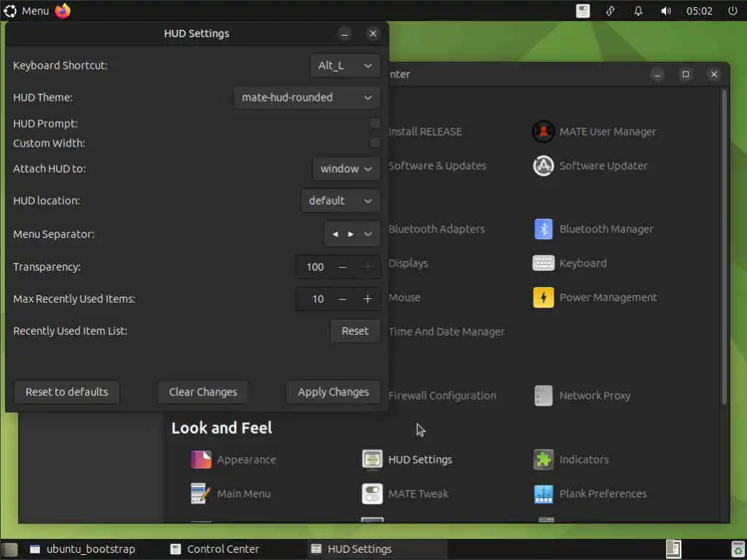The width and height of the screenshot is (747, 560).
Task: Open Displays in Control Center
Action: coord(409,263)
